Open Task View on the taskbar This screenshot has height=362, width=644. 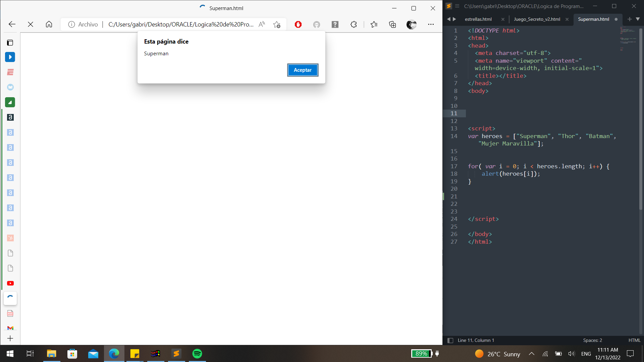point(30,354)
